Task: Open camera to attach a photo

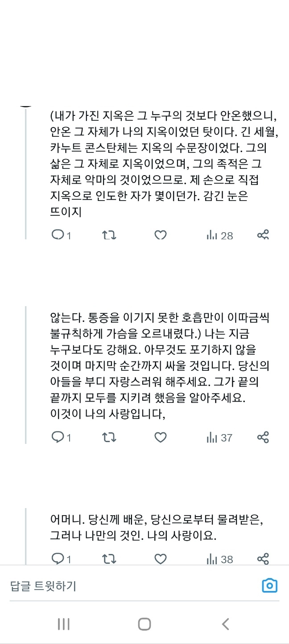Action: [269, 585]
